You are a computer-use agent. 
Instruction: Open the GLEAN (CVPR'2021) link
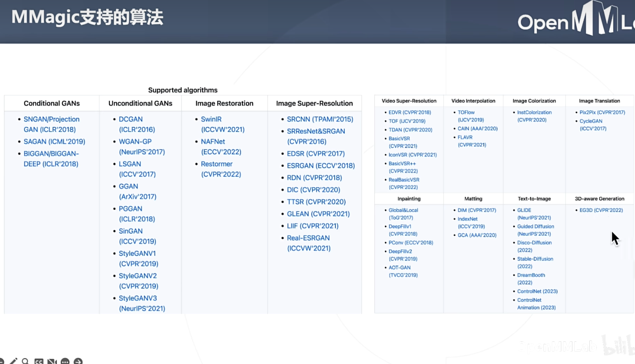click(x=318, y=214)
